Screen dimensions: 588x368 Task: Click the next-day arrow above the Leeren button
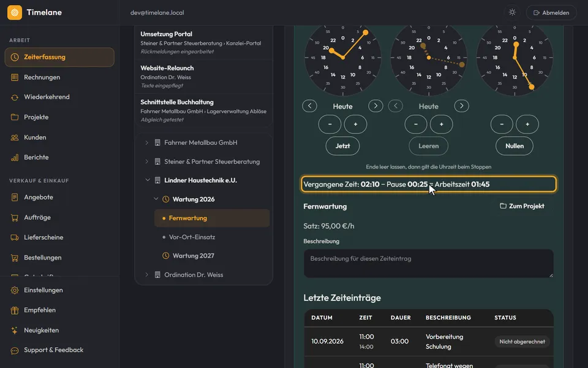(462, 106)
